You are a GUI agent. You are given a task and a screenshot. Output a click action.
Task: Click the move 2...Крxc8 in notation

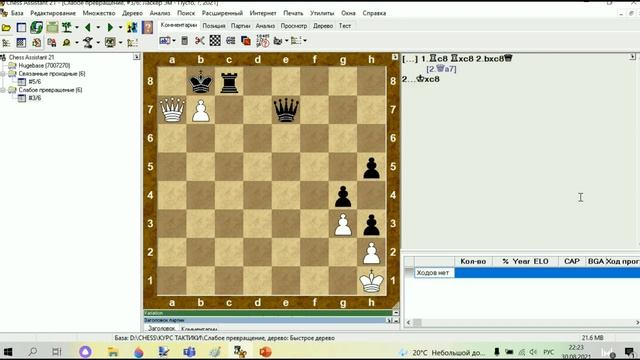(421, 79)
